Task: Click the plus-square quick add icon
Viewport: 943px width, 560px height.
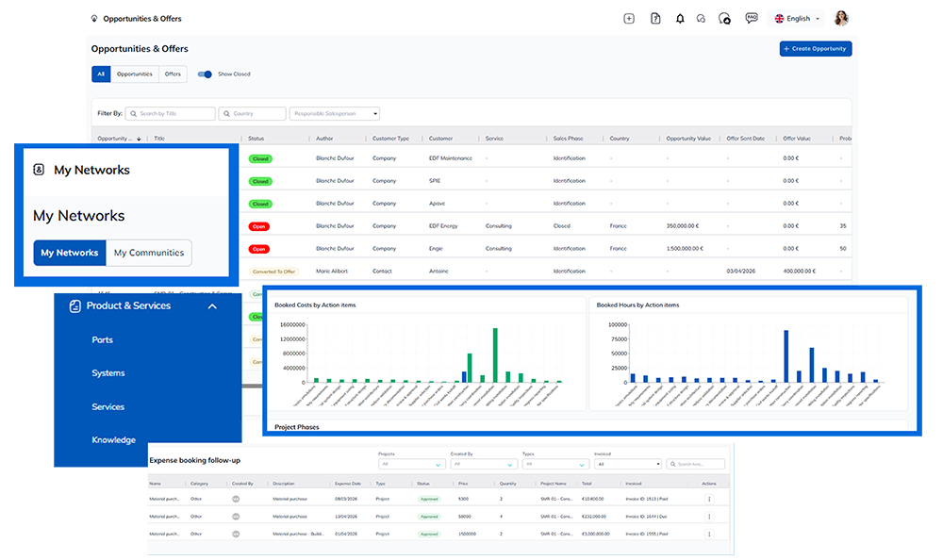Action: (629, 19)
